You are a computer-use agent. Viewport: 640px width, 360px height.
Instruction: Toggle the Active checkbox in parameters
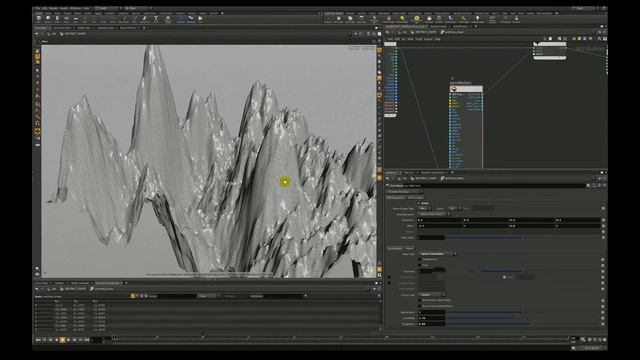419,203
